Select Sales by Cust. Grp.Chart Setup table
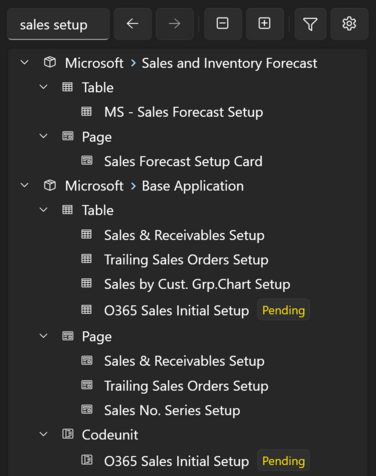This screenshot has width=376, height=476. [x=197, y=284]
